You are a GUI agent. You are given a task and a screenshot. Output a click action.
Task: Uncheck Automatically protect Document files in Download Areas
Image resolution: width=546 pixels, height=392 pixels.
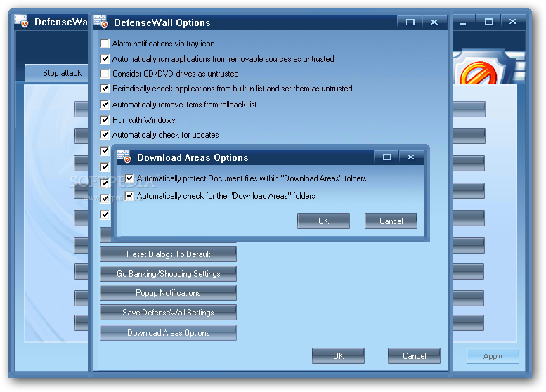tap(129, 178)
